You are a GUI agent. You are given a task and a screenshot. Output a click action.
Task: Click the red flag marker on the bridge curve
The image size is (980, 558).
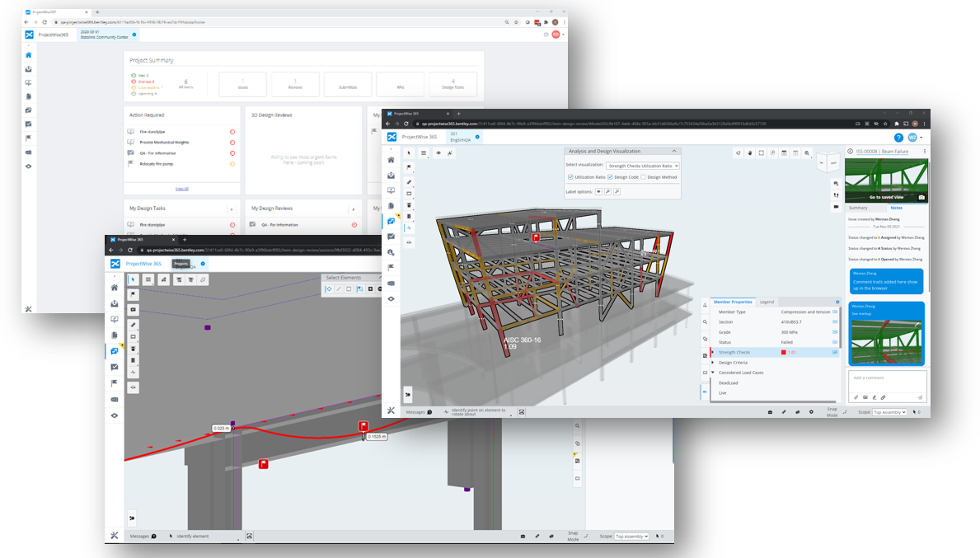click(363, 426)
